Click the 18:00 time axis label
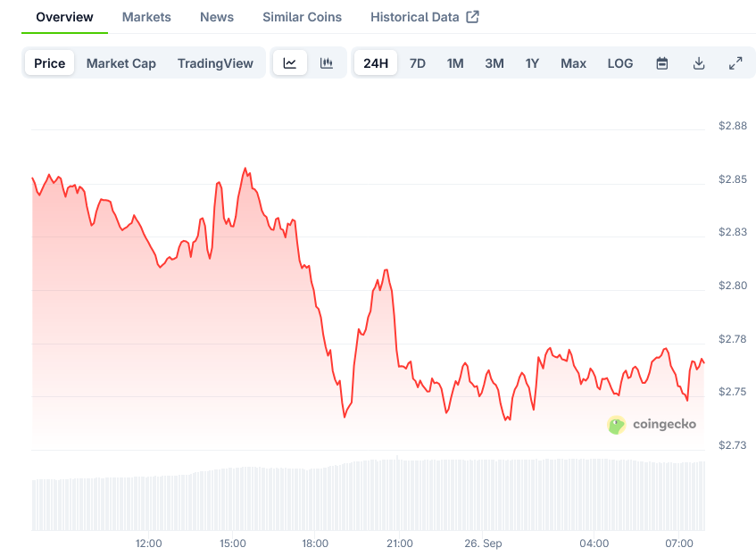This screenshot has height=556, width=756. [315, 544]
